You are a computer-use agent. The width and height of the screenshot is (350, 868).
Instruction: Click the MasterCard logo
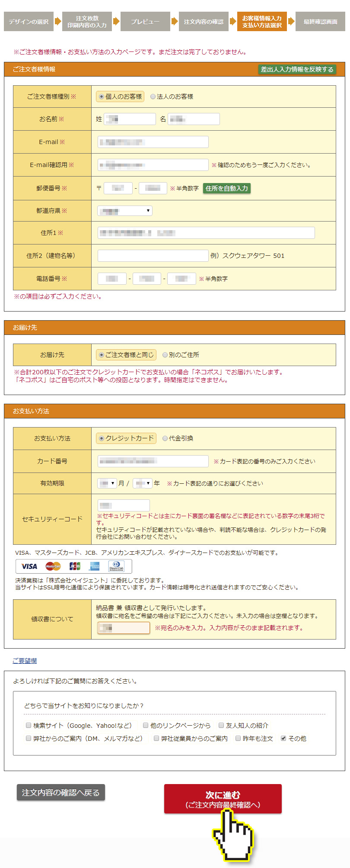pyautogui.click(x=53, y=566)
